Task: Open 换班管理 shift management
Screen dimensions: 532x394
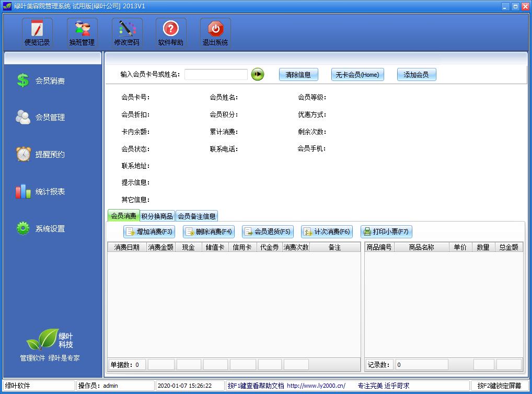Action: coord(82,32)
